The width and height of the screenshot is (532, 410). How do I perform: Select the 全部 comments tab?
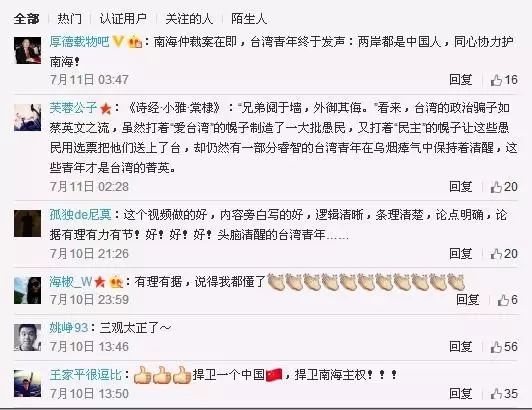[x=26, y=19]
